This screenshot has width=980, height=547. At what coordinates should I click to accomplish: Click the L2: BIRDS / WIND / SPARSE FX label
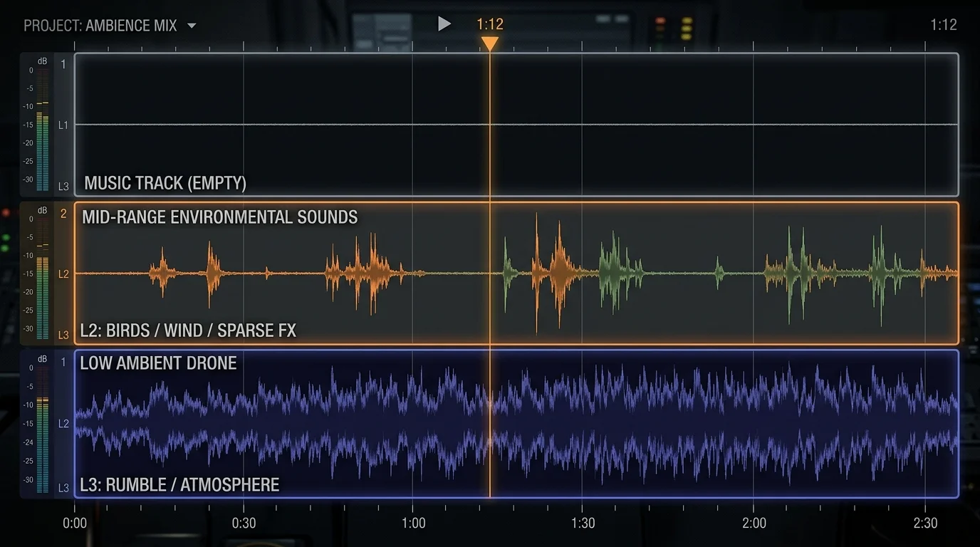pos(188,330)
